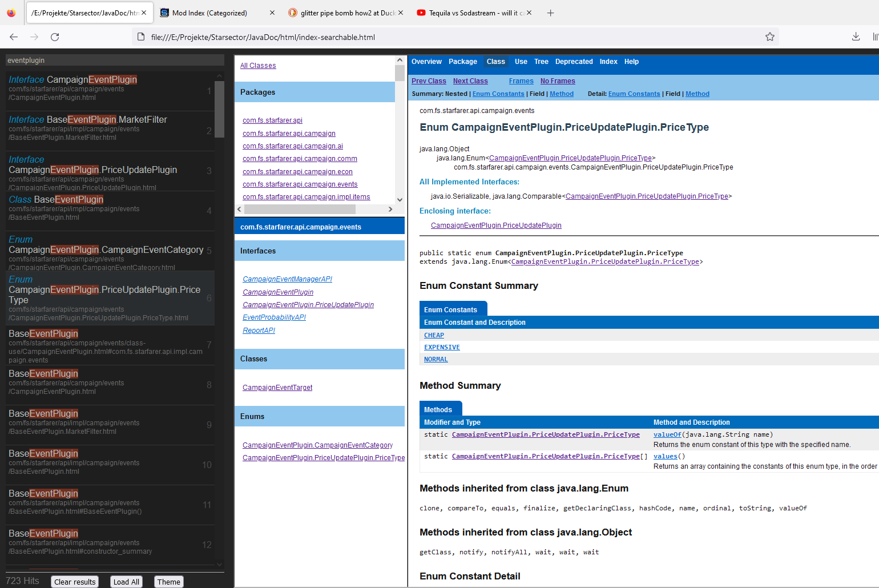
Task: Switch to the Tequila vs Sodastream YouTube tab
Action: (x=474, y=13)
